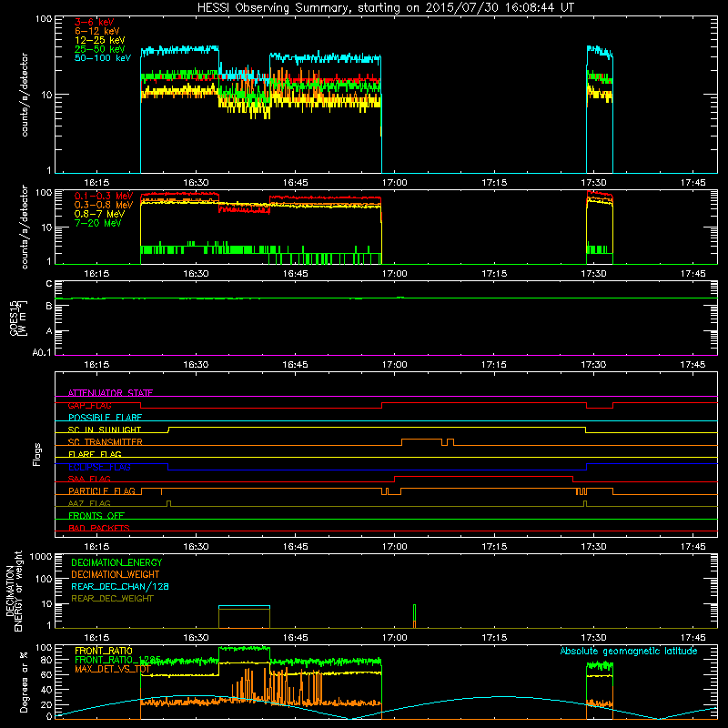Click the MAX_DET_VS_TOT legend label
The image size is (728, 728).
pyautogui.click(x=113, y=669)
